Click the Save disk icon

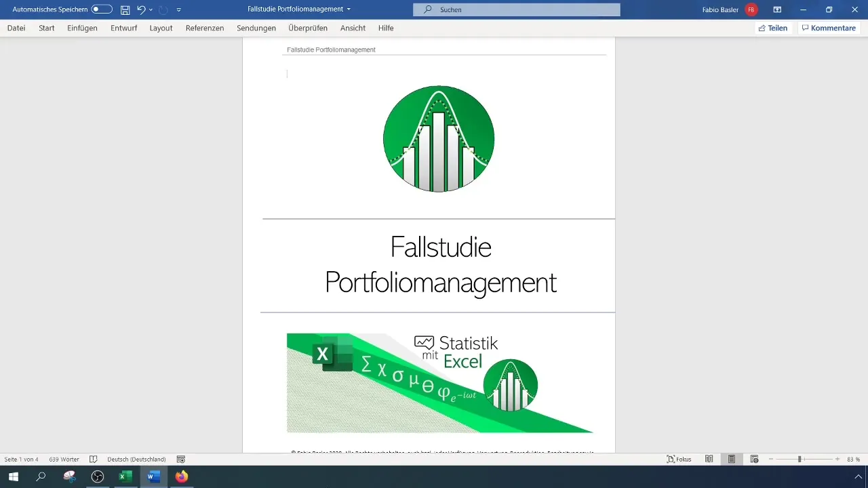125,9
